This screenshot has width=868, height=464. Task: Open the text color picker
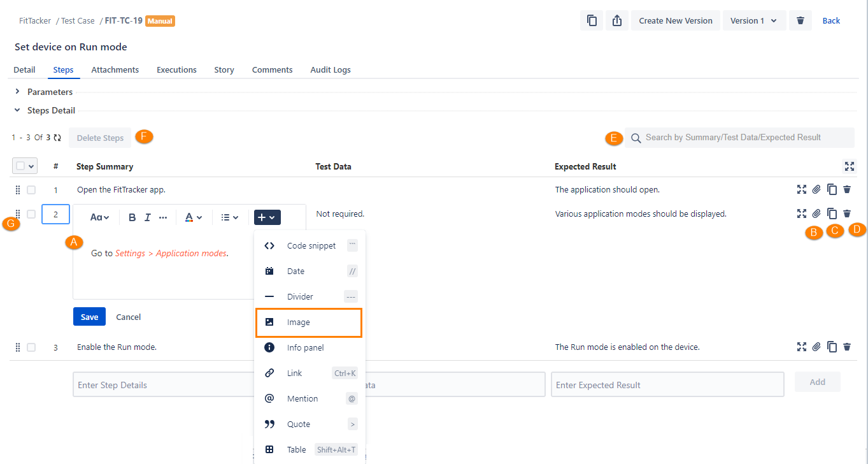coord(194,217)
